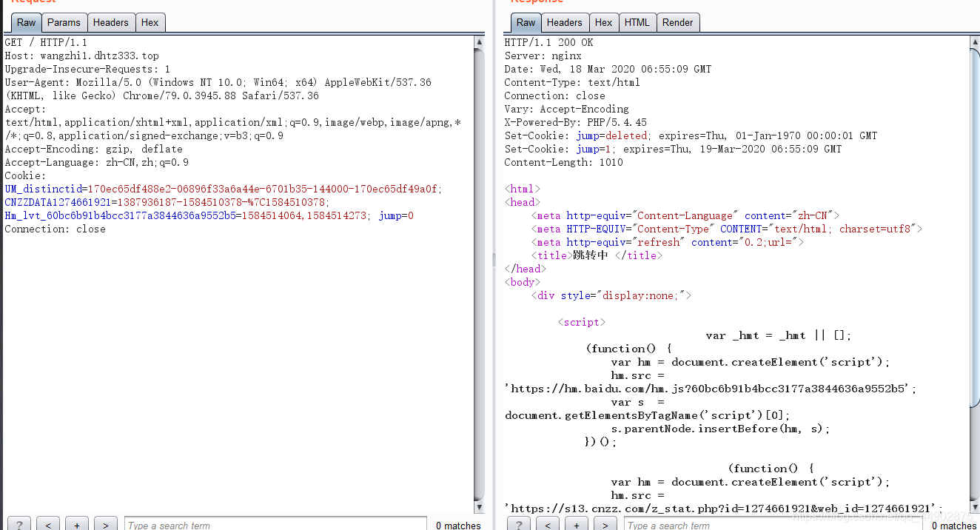Click the 'Accept-Encoding: gzip, deflate' line

[93, 149]
